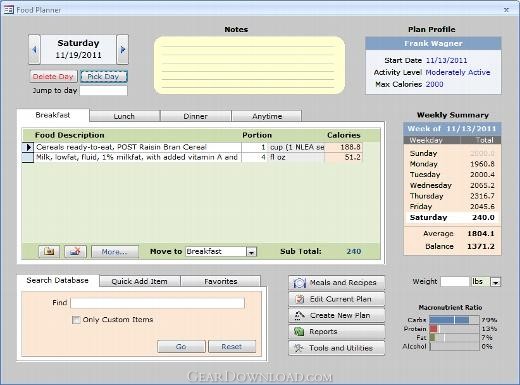The image size is (520, 385).
Task: Open the Move to meal dropdown
Action: pyautogui.click(x=251, y=252)
